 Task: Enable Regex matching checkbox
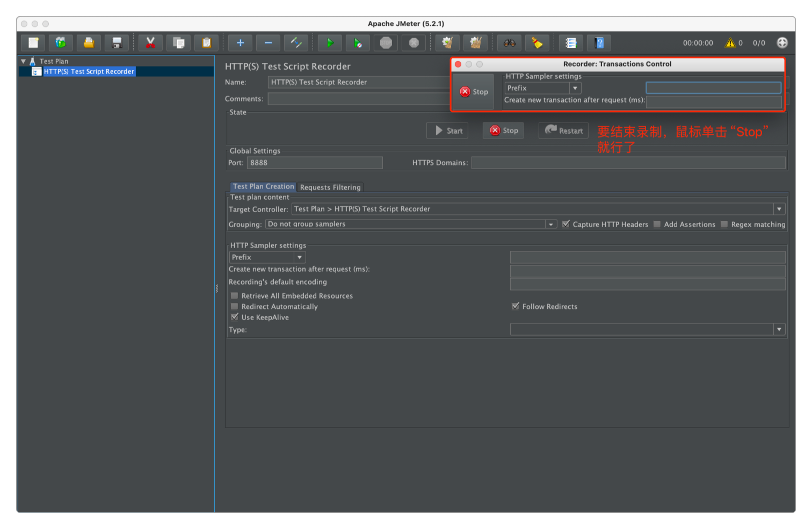pyautogui.click(x=724, y=224)
